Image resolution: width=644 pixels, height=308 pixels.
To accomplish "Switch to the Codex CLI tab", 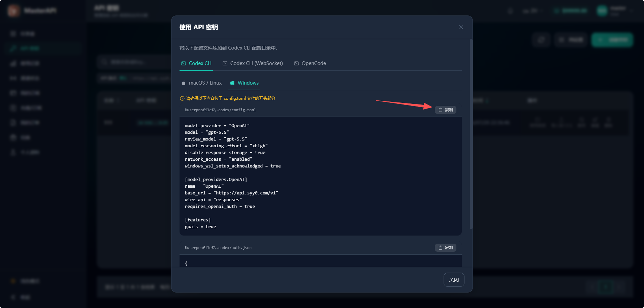I will (x=196, y=63).
